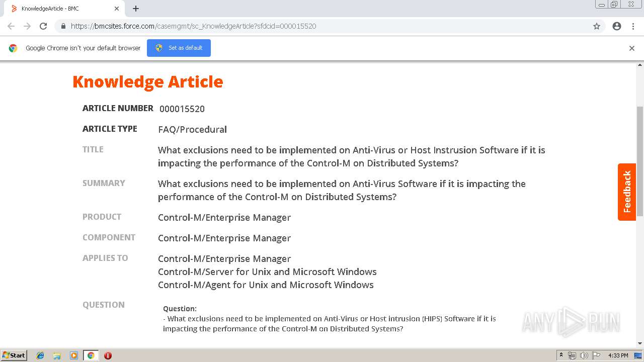Viewport: 644px width, 362px height.
Task: Click the page vertical scrollbar thumb
Action: (640, 161)
